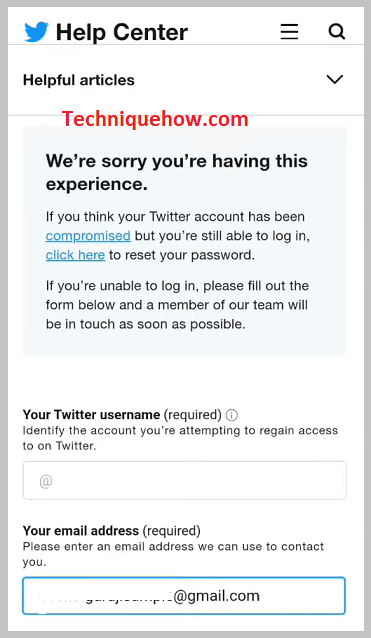Click paragraph about being unable to log in

pyautogui.click(x=177, y=305)
